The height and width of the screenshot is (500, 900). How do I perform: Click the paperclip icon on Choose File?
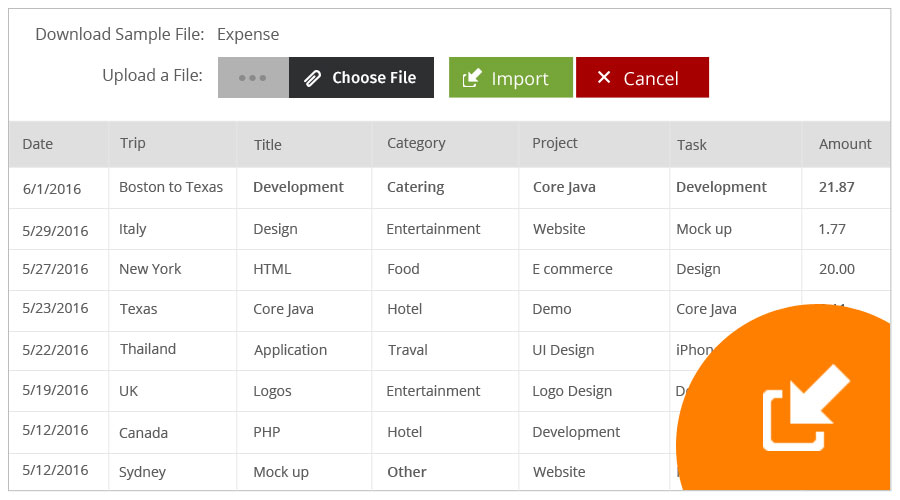point(312,78)
